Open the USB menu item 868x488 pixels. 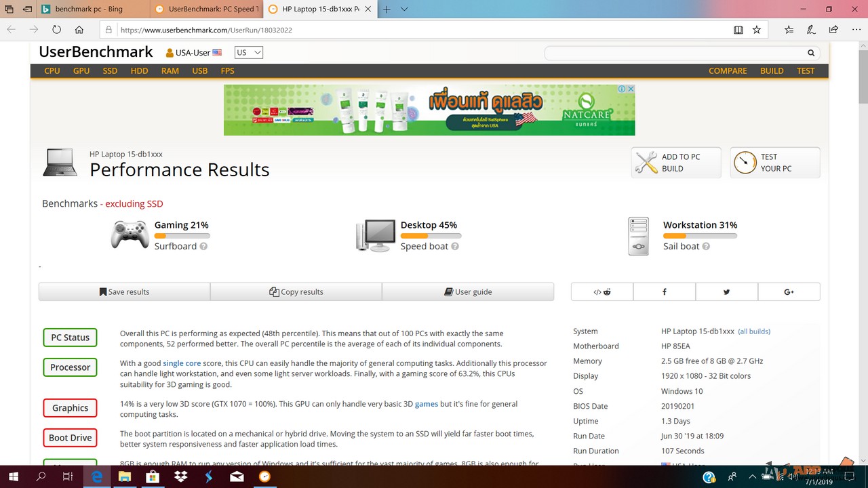[200, 71]
